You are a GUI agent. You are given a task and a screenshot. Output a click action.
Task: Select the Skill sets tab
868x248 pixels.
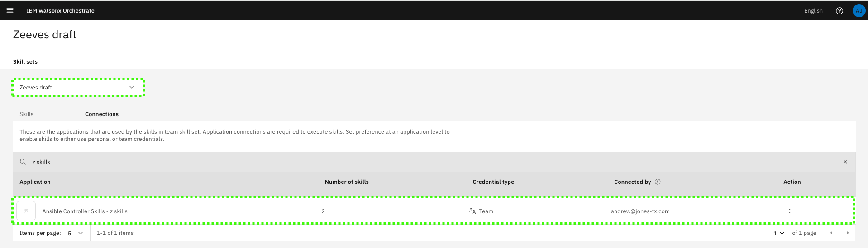[25, 62]
